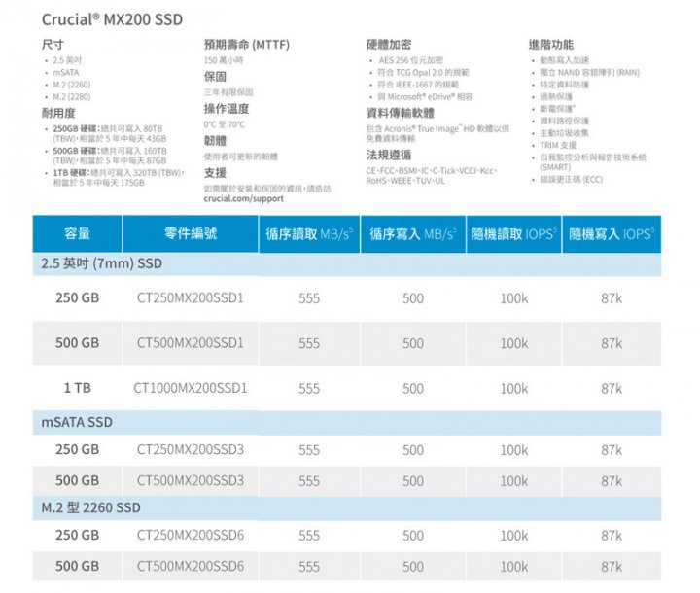Click the M.2 (2280) size bullet
The image size is (700, 593).
[x=71, y=97]
